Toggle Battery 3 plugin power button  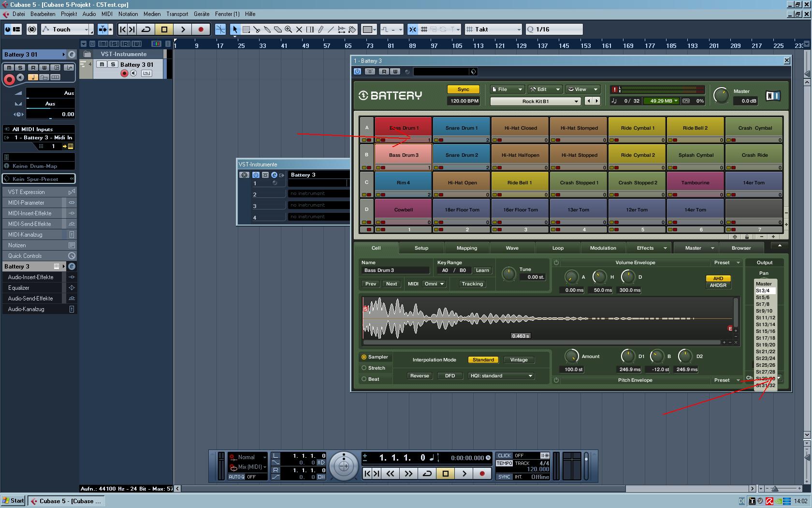pos(357,72)
